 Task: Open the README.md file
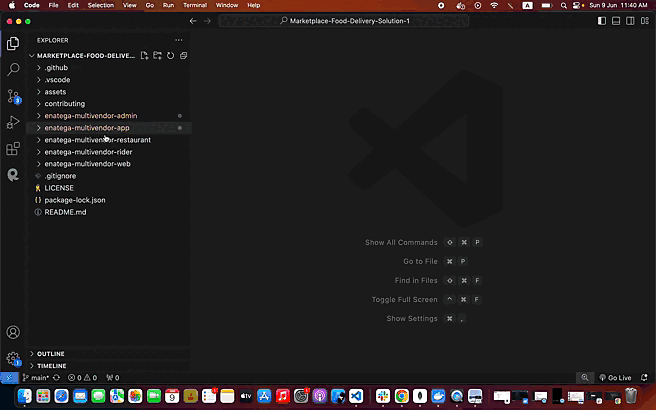coord(65,212)
